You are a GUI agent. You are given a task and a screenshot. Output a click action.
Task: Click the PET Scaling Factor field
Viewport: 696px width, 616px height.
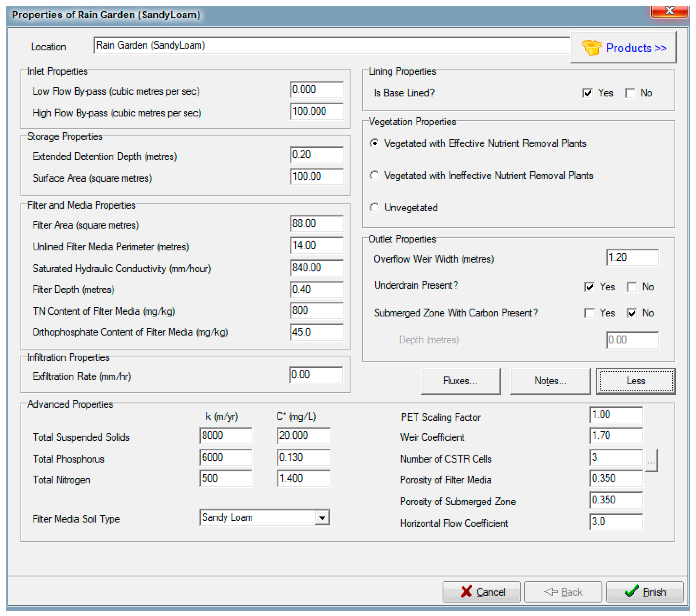(616, 415)
